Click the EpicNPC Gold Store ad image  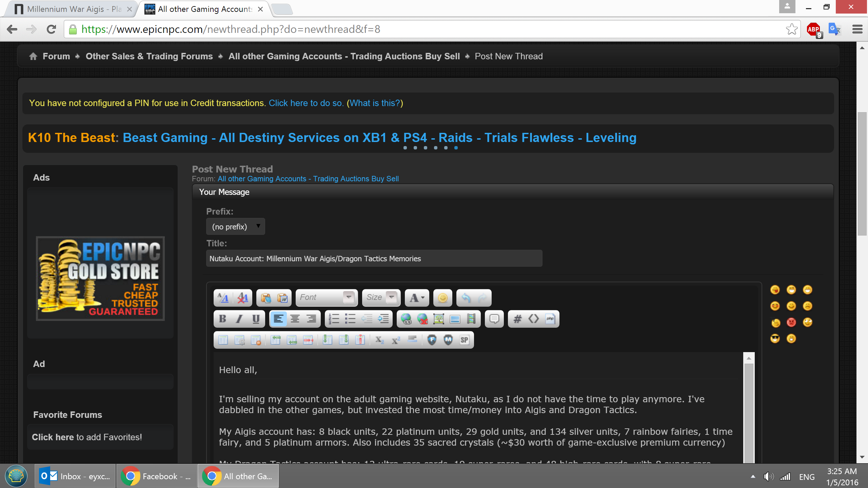point(100,279)
